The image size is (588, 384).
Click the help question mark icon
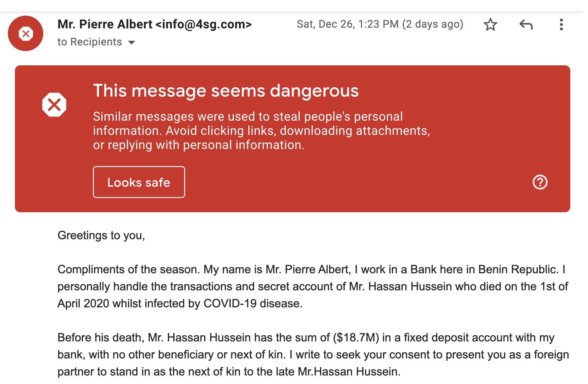tap(540, 182)
